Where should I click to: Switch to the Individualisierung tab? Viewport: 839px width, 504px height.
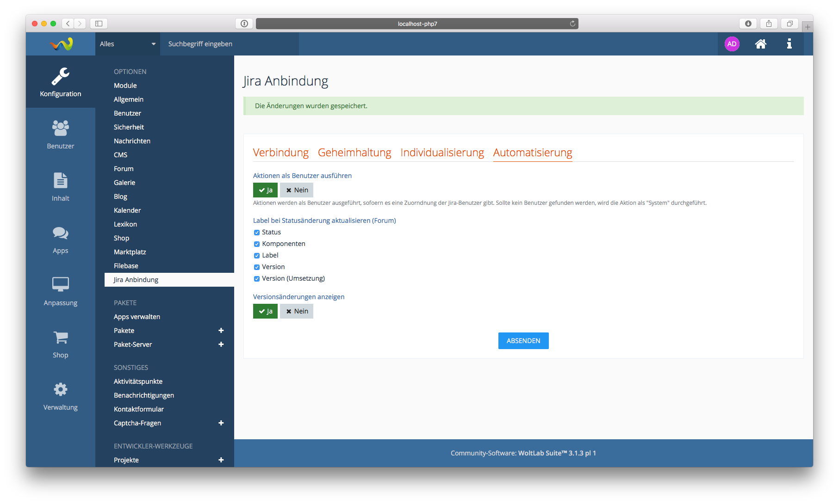(442, 153)
